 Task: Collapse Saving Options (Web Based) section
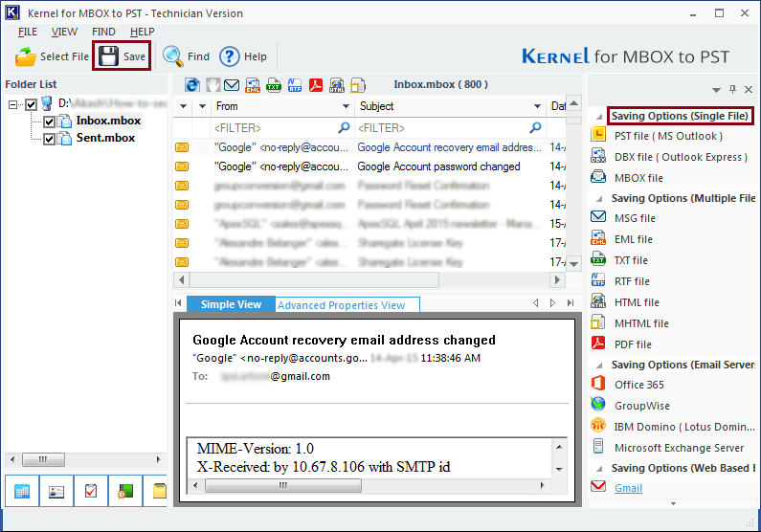[x=599, y=469]
